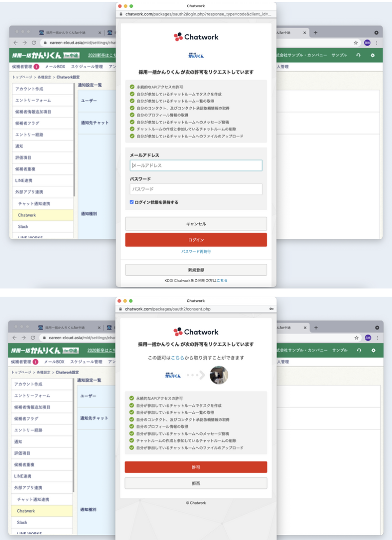392x540 pixels.
Task: Click the 新規登録 button
Action: 196,270
